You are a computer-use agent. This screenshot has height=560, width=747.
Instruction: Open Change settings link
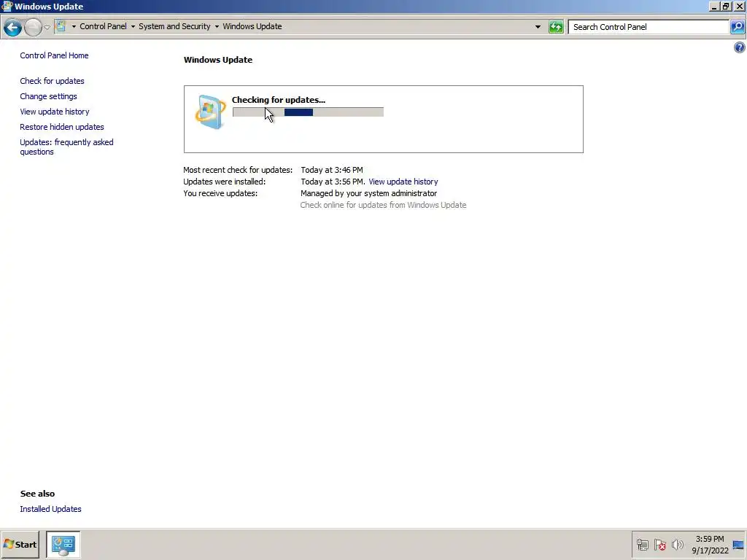(x=48, y=96)
